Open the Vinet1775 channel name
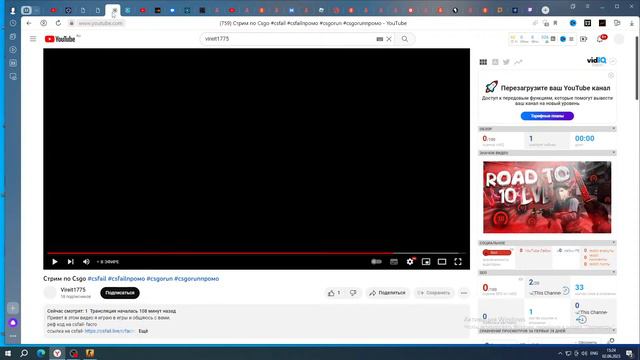This screenshot has width=640, height=360. (x=73, y=290)
